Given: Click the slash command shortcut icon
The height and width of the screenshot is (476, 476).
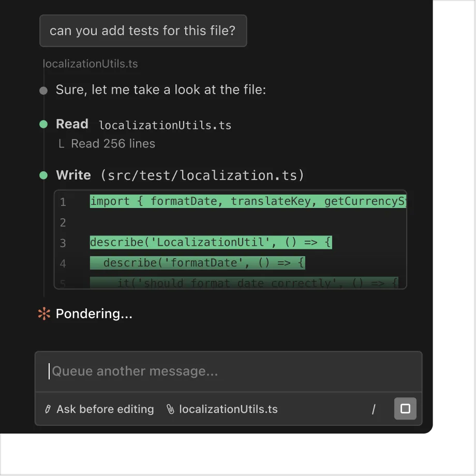Looking at the screenshot, I should click(x=374, y=409).
